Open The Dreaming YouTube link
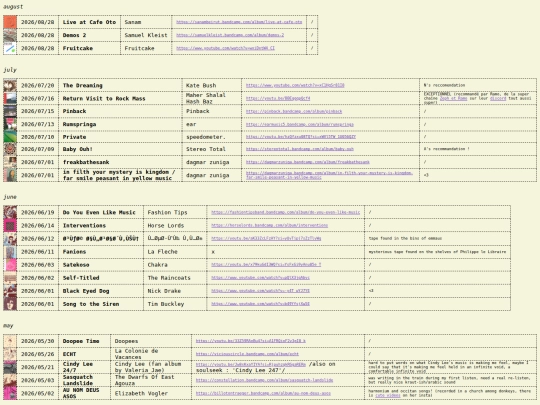The width and height of the screenshot is (540, 405). click(x=295, y=85)
